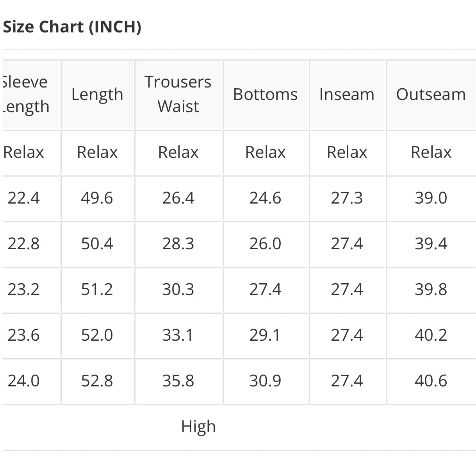Click Relax cell under Outseam
The height and width of the screenshot is (454, 476).
431,152
